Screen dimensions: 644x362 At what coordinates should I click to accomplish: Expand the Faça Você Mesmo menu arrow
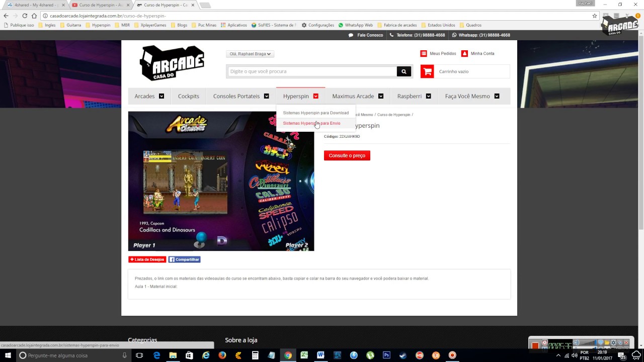coord(497,96)
